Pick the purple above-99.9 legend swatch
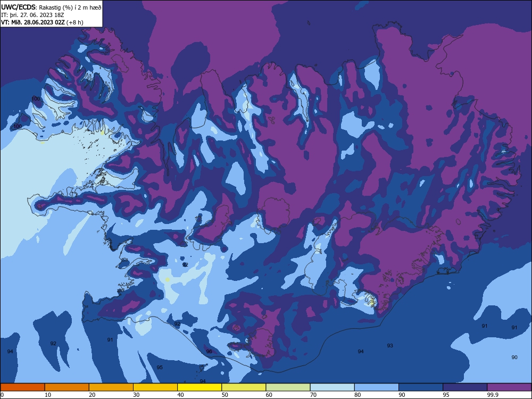This screenshot has width=532, height=399. 509,387
